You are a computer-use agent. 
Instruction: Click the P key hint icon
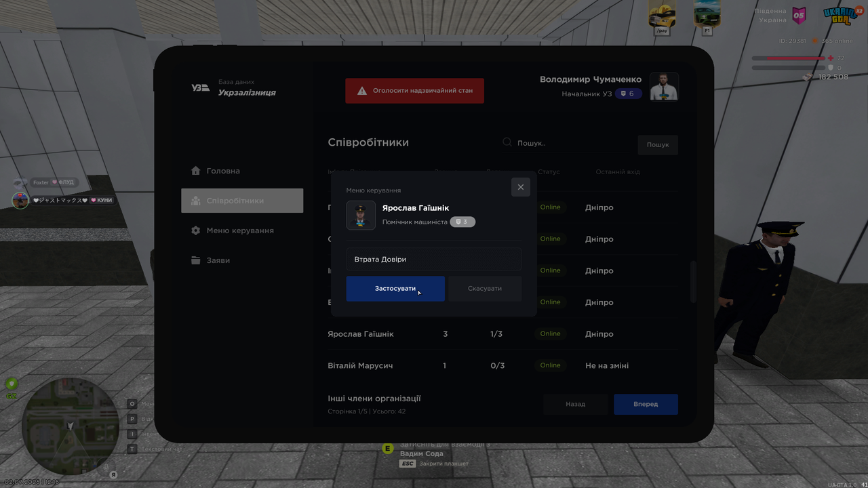133,419
